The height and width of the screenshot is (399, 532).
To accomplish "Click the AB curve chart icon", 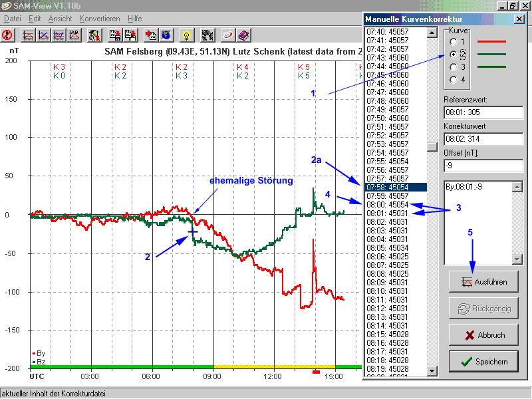I will (x=74, y=35).
